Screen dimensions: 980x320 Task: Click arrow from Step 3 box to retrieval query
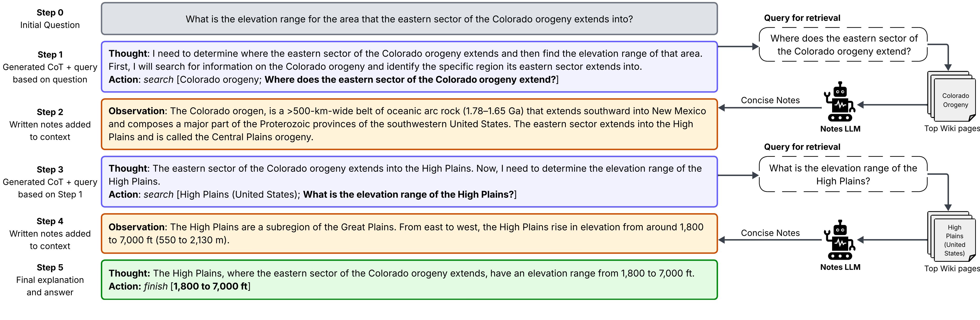(x=739, y=175)
